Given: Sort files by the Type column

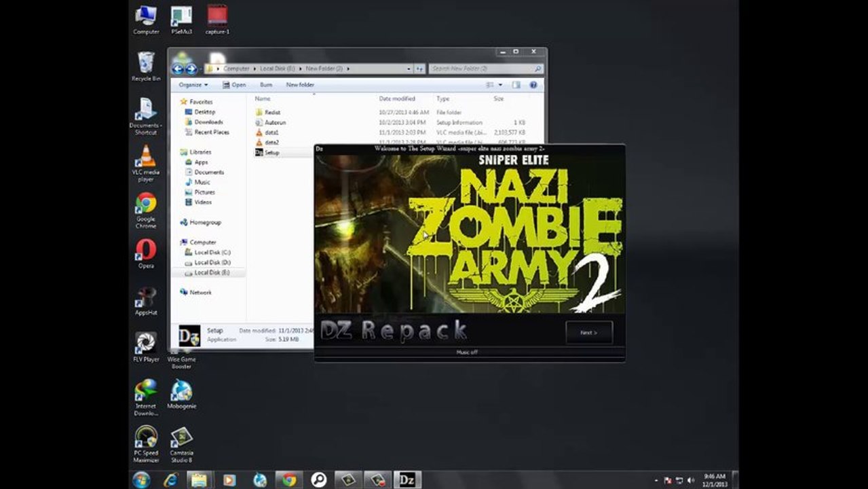Looking at the screenshot, I should coord(443,99).
